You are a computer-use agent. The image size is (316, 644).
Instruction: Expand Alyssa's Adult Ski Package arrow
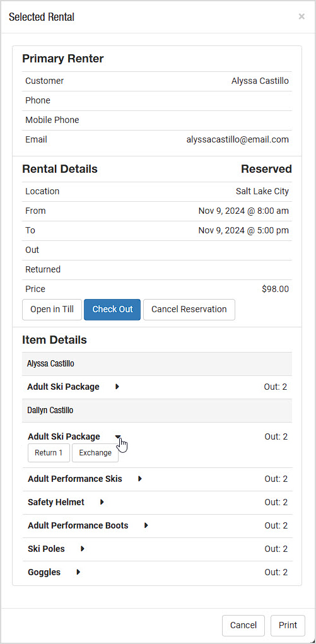click(x=117, y=387)
